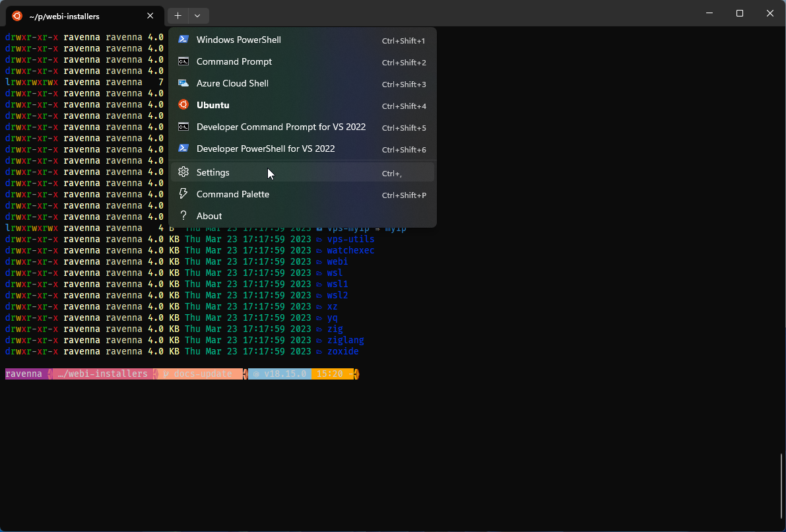The width and height of the screenshot is (786, 532).
Task: Select Settings from the dropdown menu
Action: (x=213, y=172)
